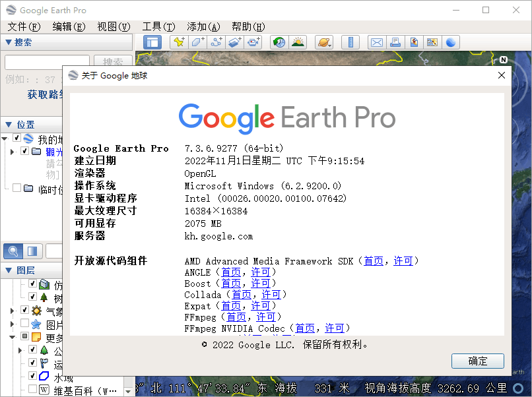Show historical imagery with the clock icon
Viewport: 532px width, 397px height.
(279, 42)
